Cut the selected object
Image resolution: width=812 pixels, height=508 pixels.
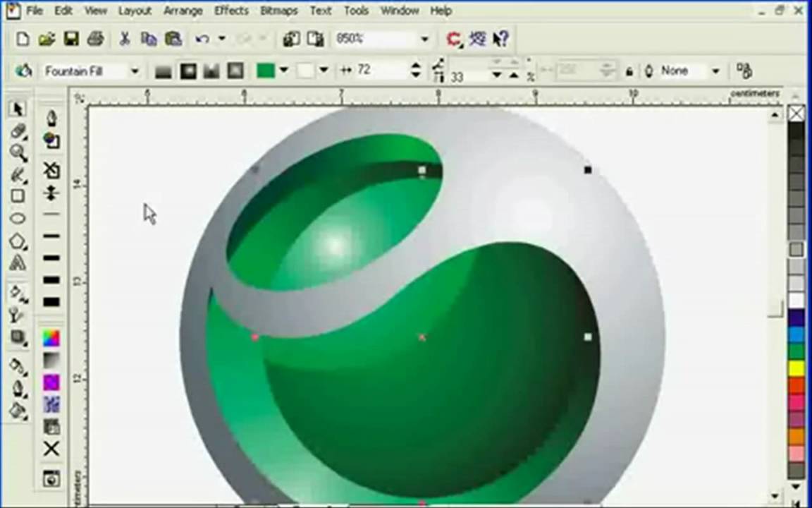click(x=124, y=39)
